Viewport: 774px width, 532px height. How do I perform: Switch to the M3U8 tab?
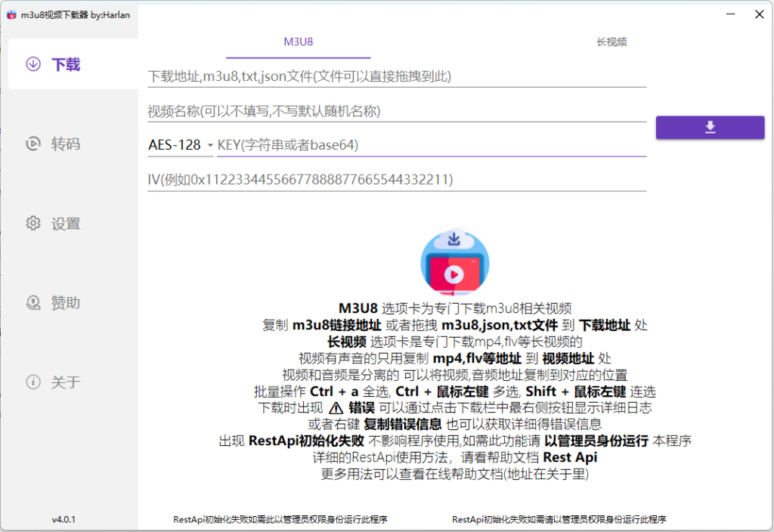298,42
